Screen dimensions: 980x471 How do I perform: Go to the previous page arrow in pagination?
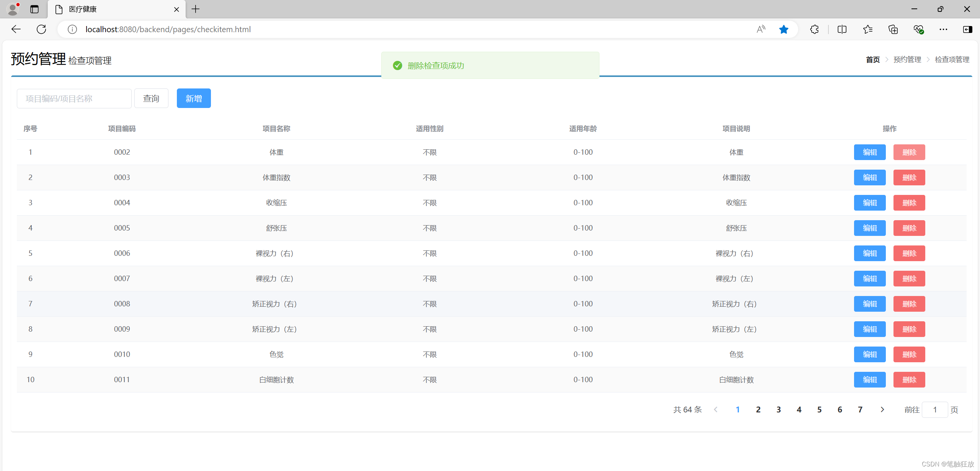715,410
